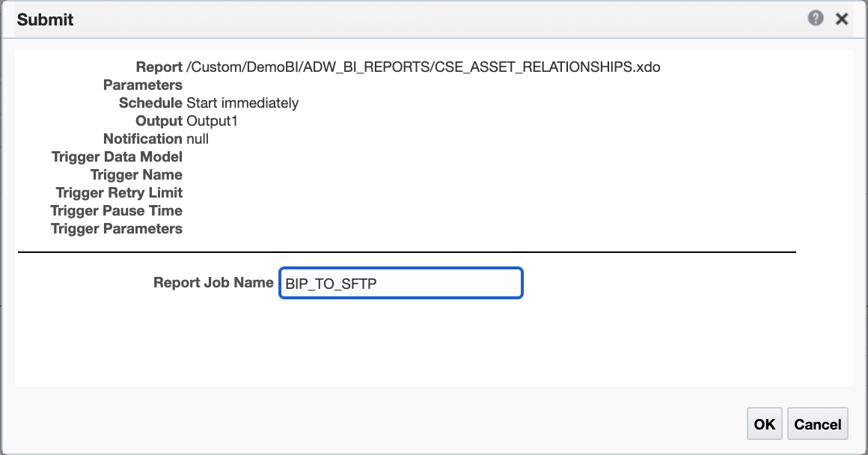Image resolution: width=868 pixels, height=455 pixels.
Task: Click the Notification label
Action: 142,139
